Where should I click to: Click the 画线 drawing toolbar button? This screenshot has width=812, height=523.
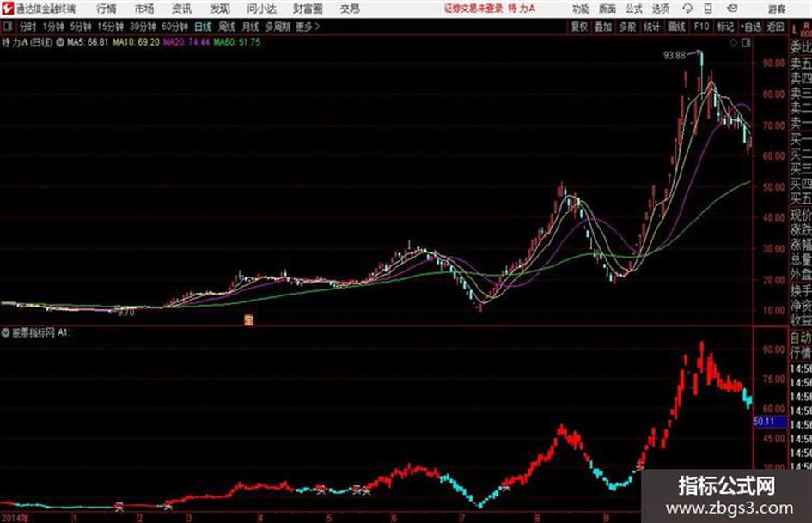coord(676,27)
